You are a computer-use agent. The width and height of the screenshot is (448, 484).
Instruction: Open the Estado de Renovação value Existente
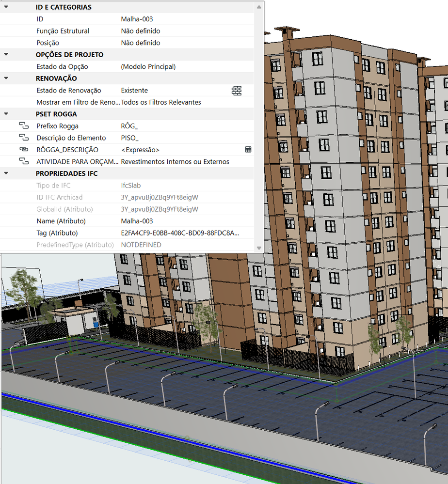tap(134, 91)
